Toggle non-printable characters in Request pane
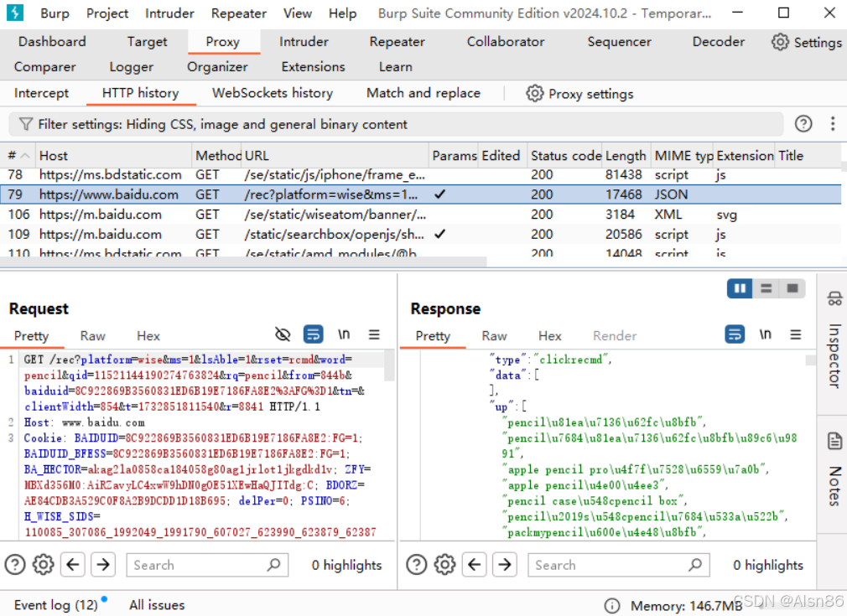Image resolution: width=847 pixels, height=616 pixels. pyautogui.click(x=344, y=334)
